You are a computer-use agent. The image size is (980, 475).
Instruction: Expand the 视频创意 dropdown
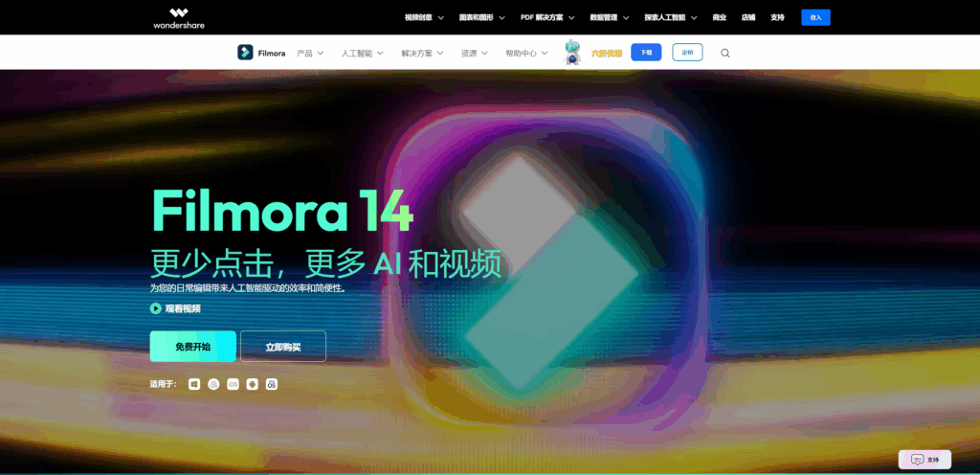424,17
